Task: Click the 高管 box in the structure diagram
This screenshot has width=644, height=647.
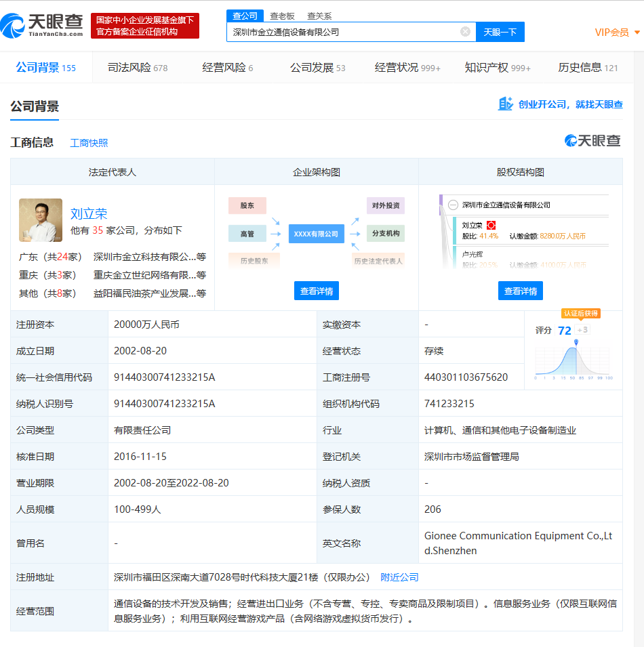Action: click(x=247, y=234)
